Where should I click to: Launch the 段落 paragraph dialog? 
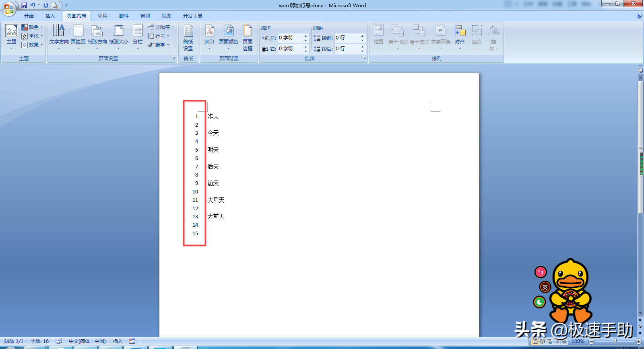pyautogui.click(x=364, y=58)
